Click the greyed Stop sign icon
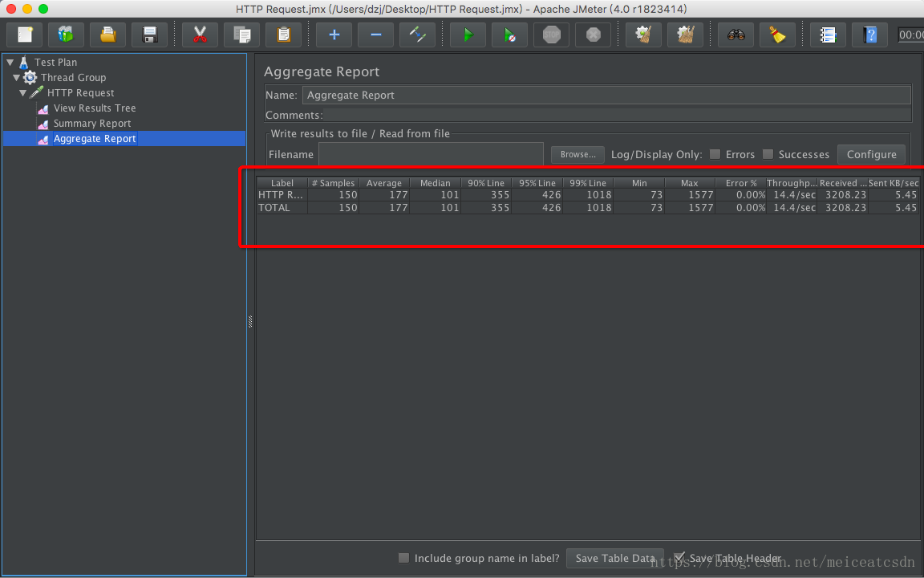The width and height of the screenshot is (924, 578). pyautogui.click(x=552, y=35)
